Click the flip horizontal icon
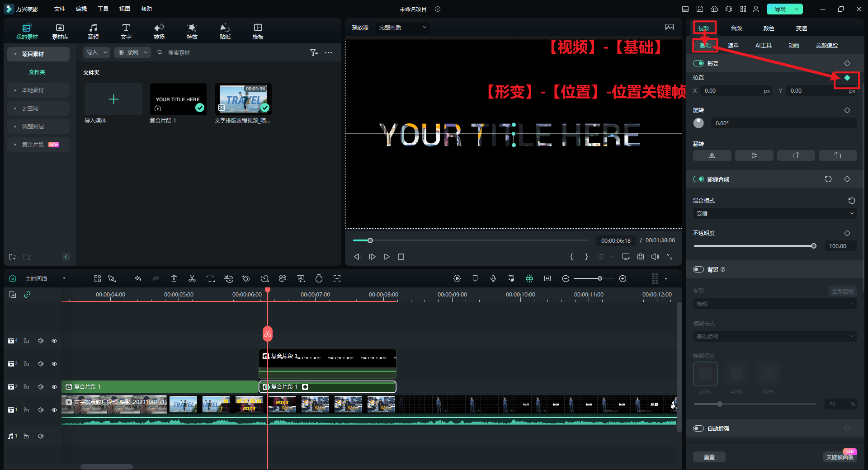Screen dimensions: 868x470 click(x=712, y=155)
